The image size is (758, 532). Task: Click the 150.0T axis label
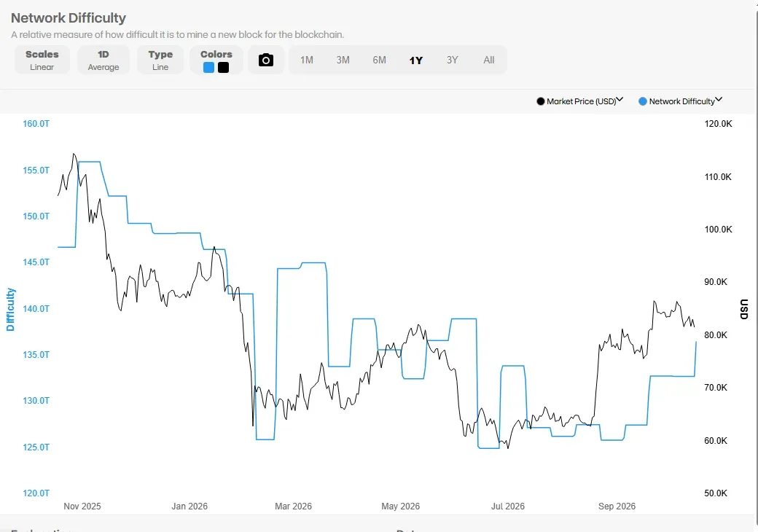pos(36,216)
